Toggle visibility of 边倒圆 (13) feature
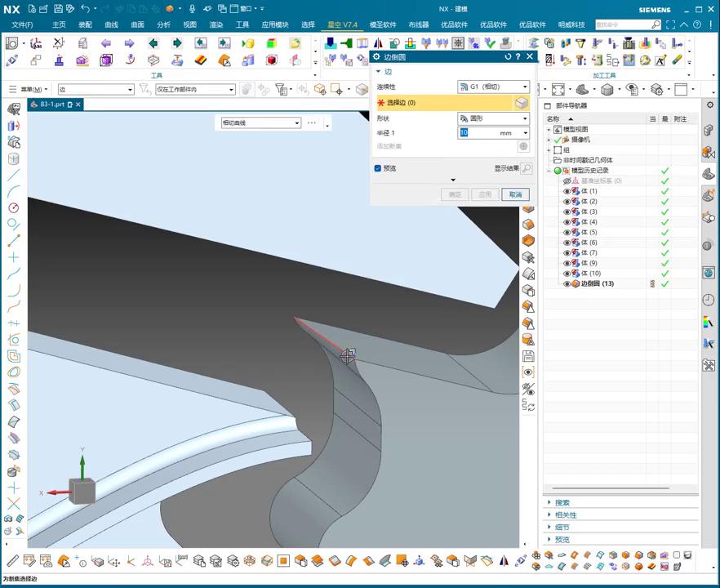The height and width of the screenshot is (588, 720). pos(567,284)
